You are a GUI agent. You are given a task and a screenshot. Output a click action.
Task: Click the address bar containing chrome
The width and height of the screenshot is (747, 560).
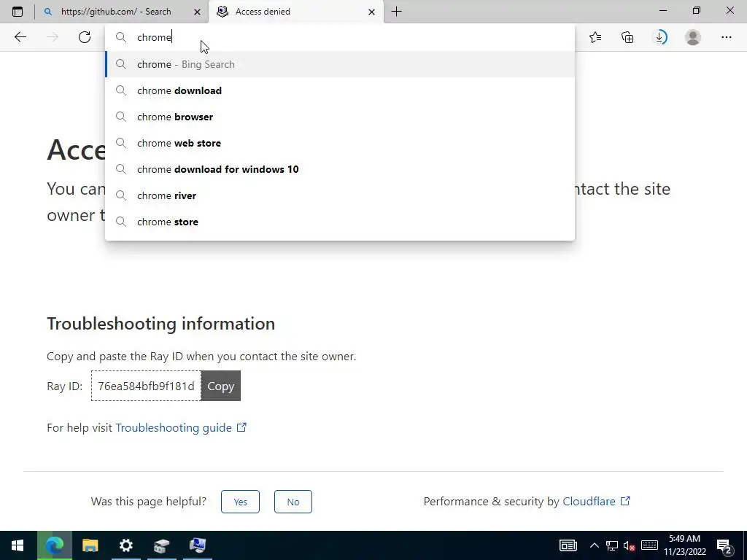click(340, 37)
